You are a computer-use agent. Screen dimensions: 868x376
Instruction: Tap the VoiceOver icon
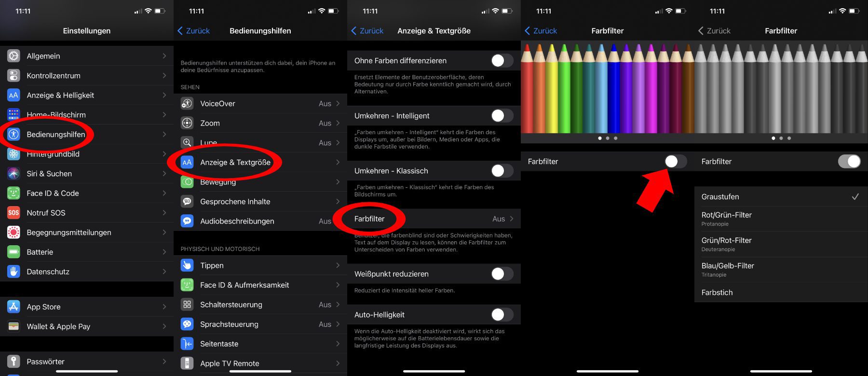tap(187, 104)
